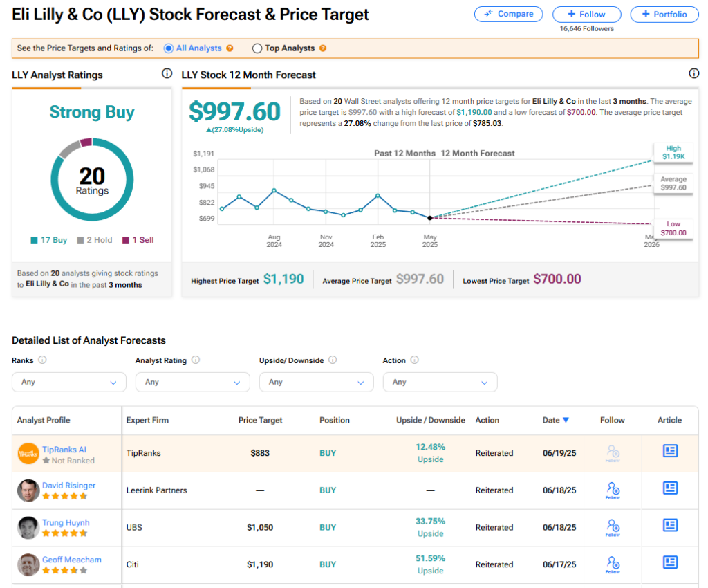Follow analyst David Risinger icon
The width and height of the screenshot is (708, 588).
613,490
